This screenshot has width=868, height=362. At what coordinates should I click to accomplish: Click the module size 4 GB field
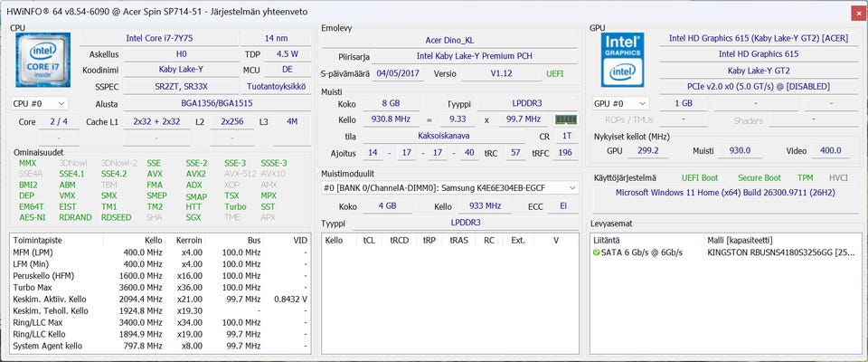point(387,206)
